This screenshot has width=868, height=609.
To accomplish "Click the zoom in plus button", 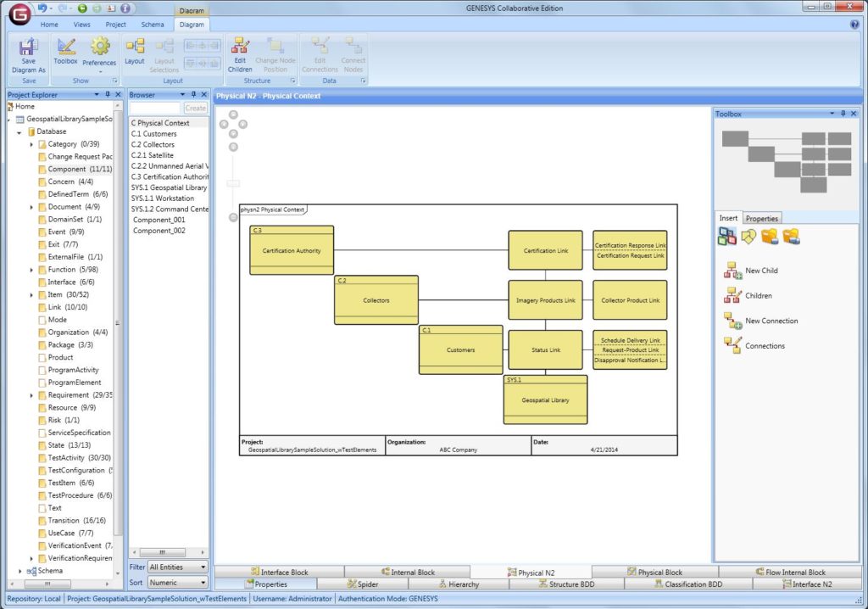I will coord(234,147).
